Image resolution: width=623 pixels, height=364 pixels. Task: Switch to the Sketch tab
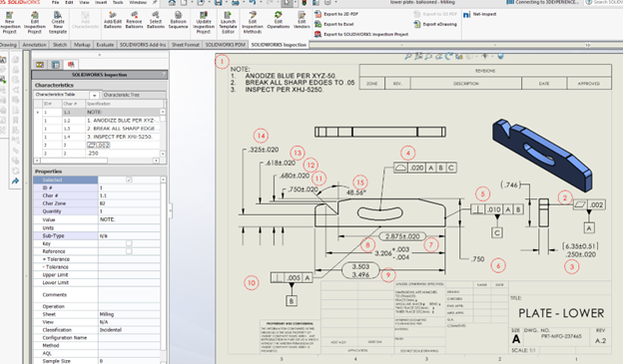click(x=60, y=45)
